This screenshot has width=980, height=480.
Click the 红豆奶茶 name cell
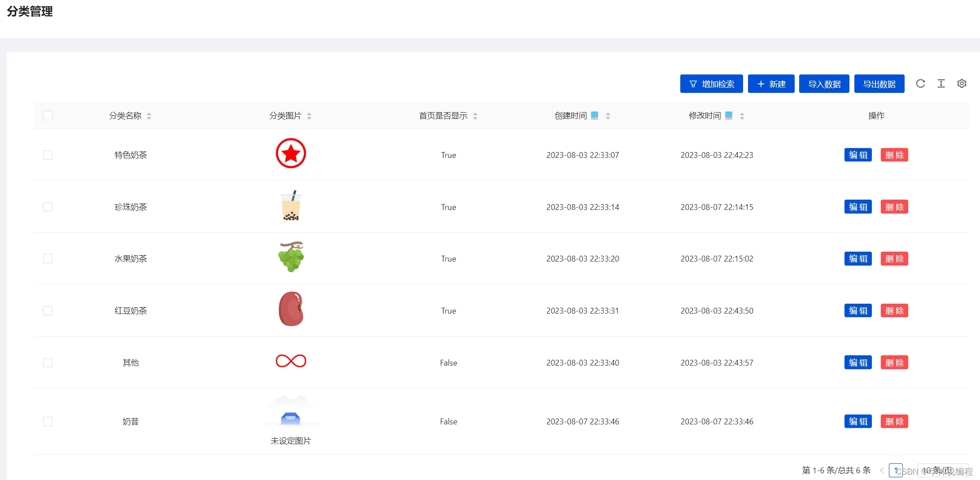point(131,310)
